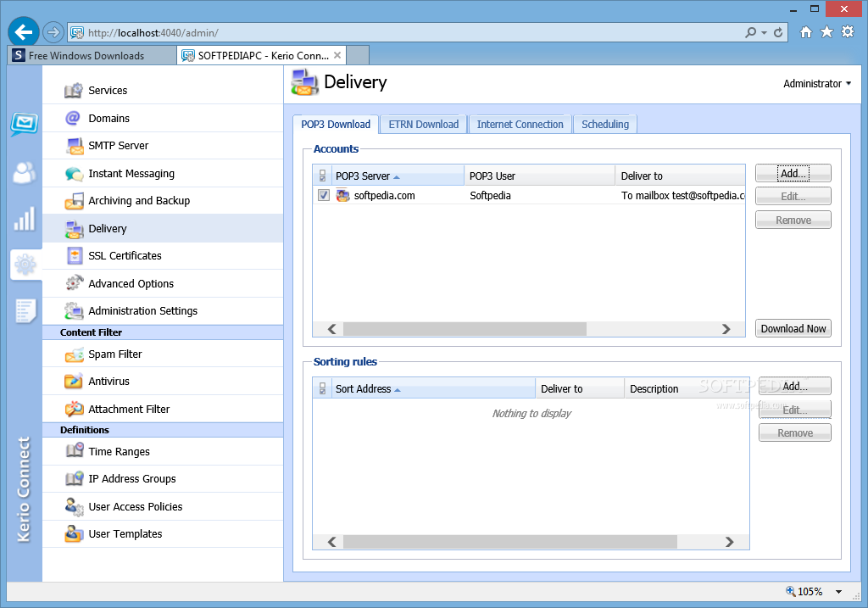Click the IP Address Groups icon
The width and height of the screenshot is (868, 608).
[x=75, y=478]
